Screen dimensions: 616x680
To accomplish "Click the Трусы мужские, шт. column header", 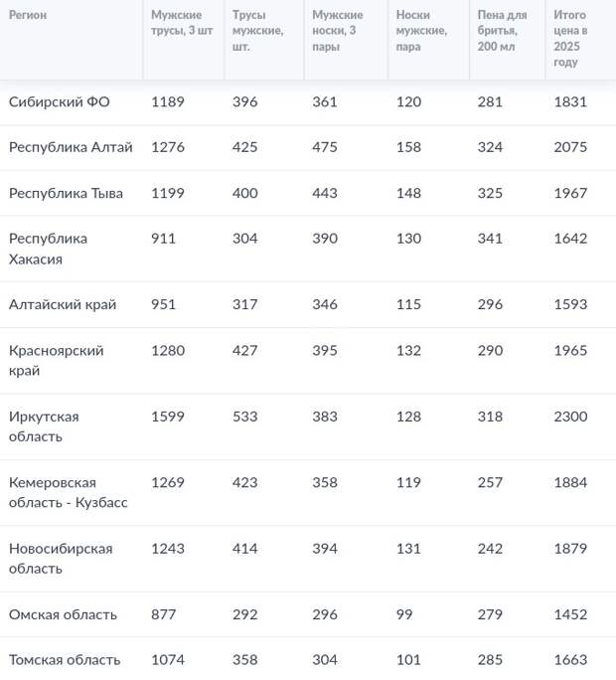I will point(257,31).
